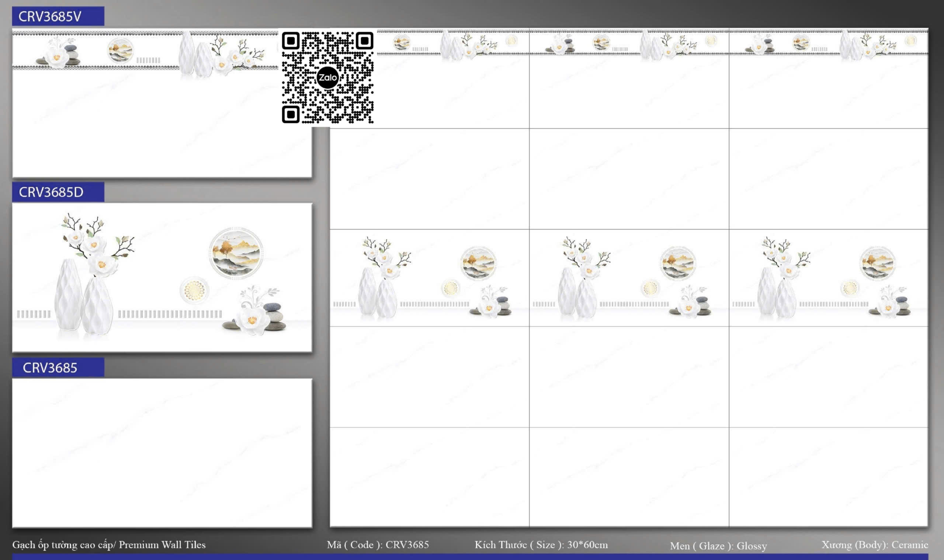Viewport: 944px width, 560px height.
Task: Click the Glaze Glossy text
Action: pyautogui.click(x=718, y=546)
